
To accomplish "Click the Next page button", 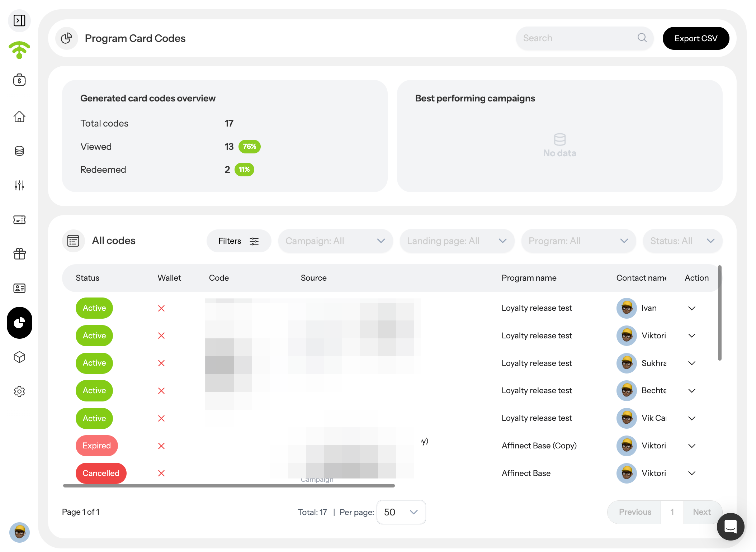I will tap(701, 512).
